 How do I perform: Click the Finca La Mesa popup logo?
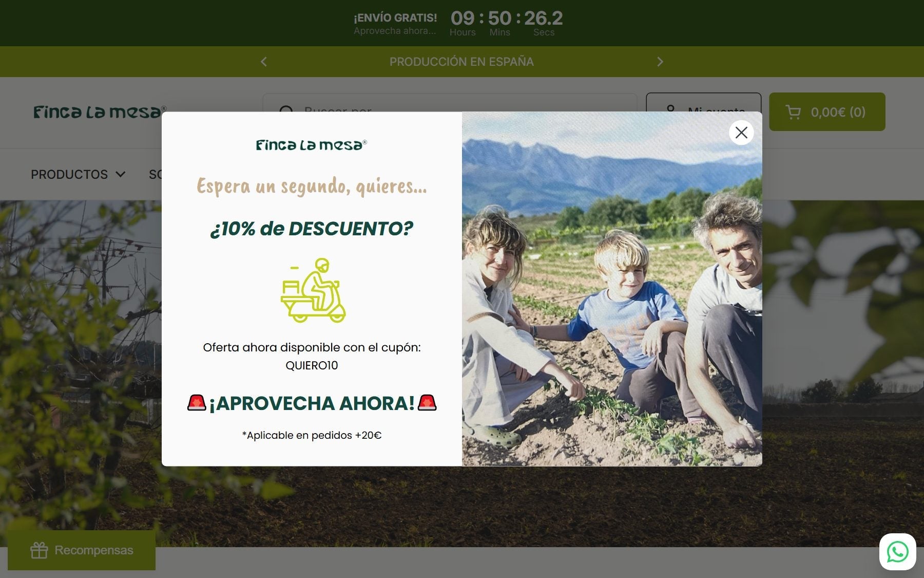312,145
